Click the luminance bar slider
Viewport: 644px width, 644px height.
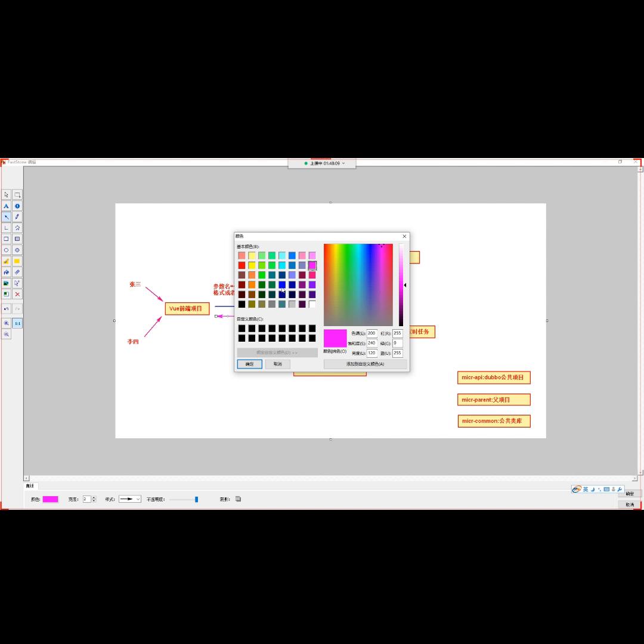(x=401, y=285)
